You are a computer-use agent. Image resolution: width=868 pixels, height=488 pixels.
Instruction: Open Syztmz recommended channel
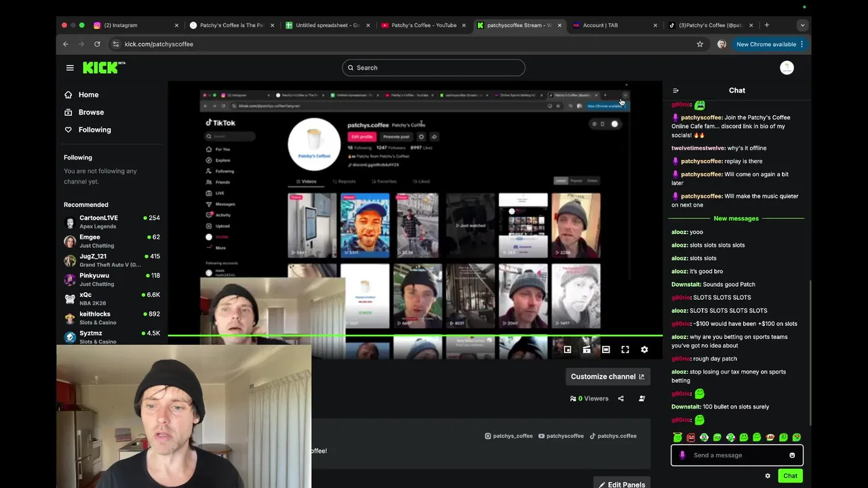[112, 337]
